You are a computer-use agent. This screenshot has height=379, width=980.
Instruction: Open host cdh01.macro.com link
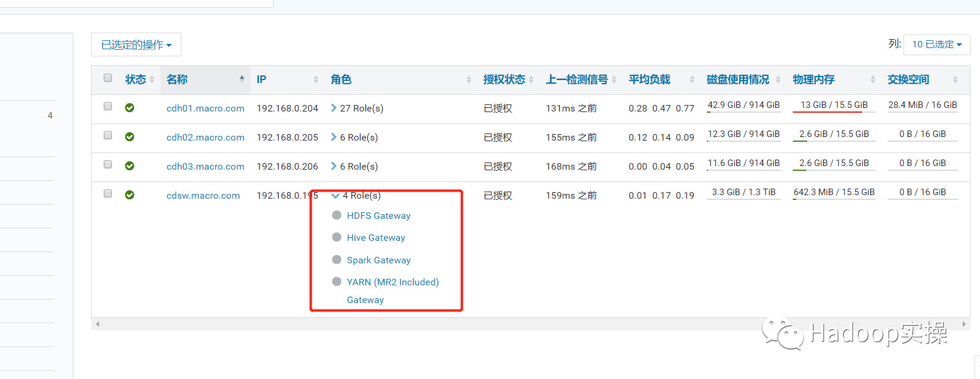tap(206, 108)
